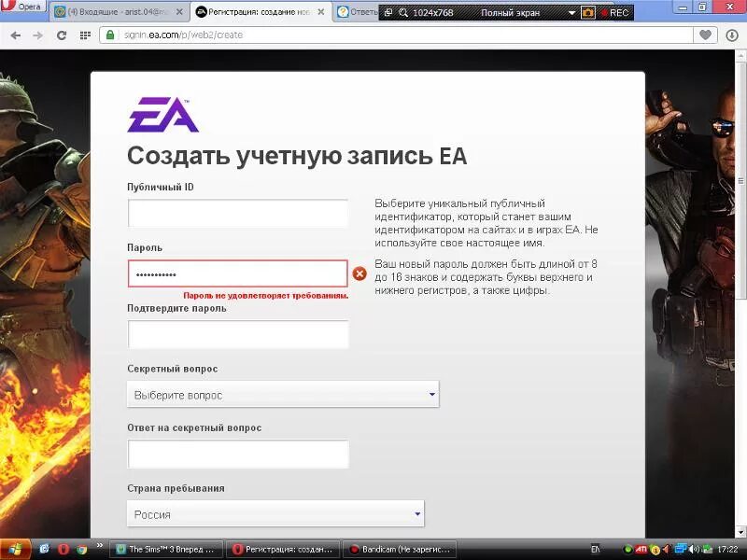Expand the quick launch overflow chevron
The image size is (747, 560).
(100, 546)
